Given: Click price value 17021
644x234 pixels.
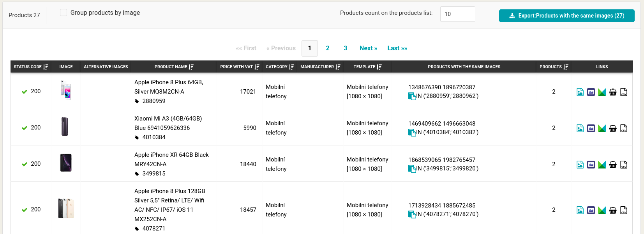Looking at the screenshot, I should pyautogui.click(x=248, y=92).
